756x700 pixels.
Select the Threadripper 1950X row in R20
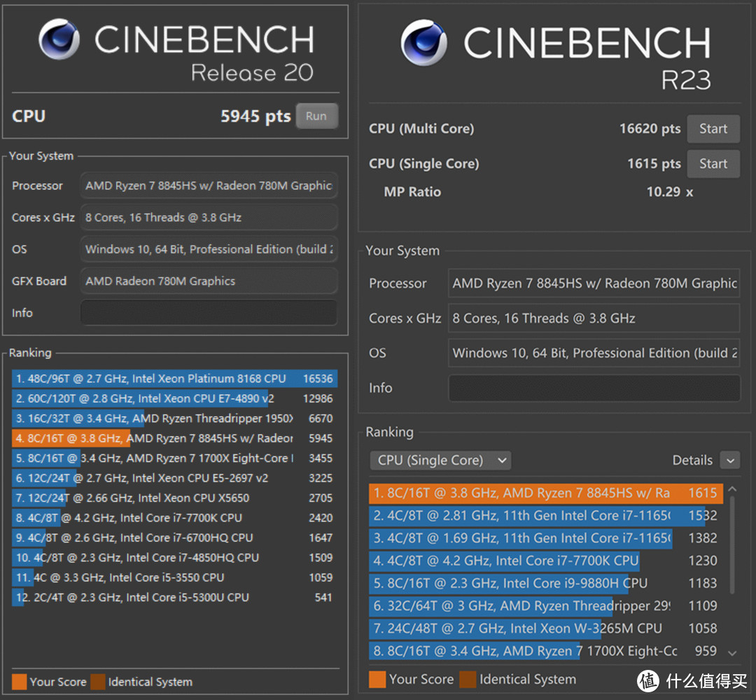pyautogui.click(x=174, y=419)
